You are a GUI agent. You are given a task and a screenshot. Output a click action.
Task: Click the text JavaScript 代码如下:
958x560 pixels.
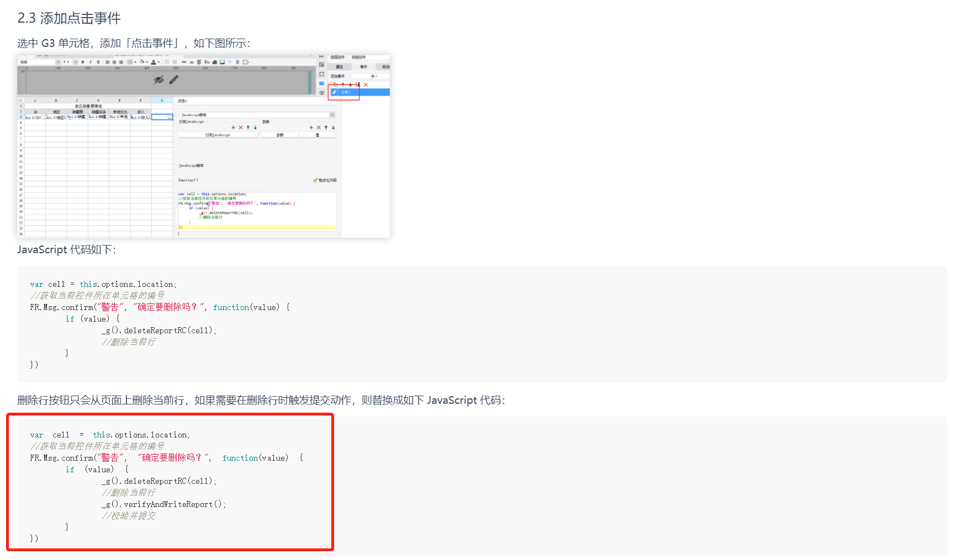tap(67, 249)
